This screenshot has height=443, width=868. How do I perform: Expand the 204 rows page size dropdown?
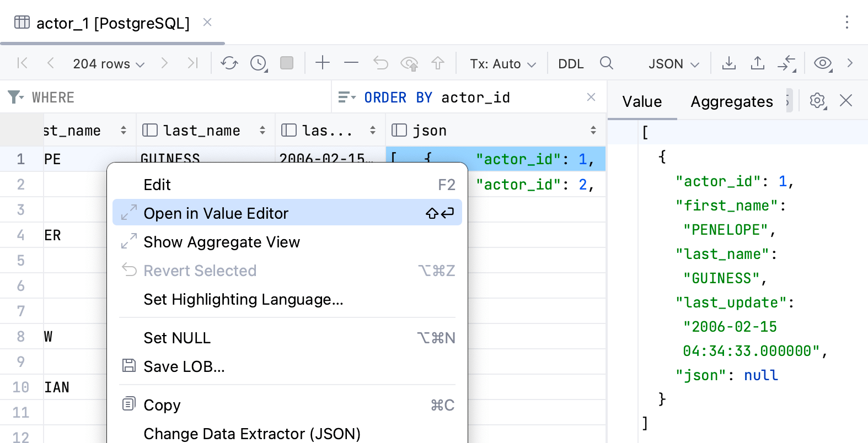pos(109,64)
